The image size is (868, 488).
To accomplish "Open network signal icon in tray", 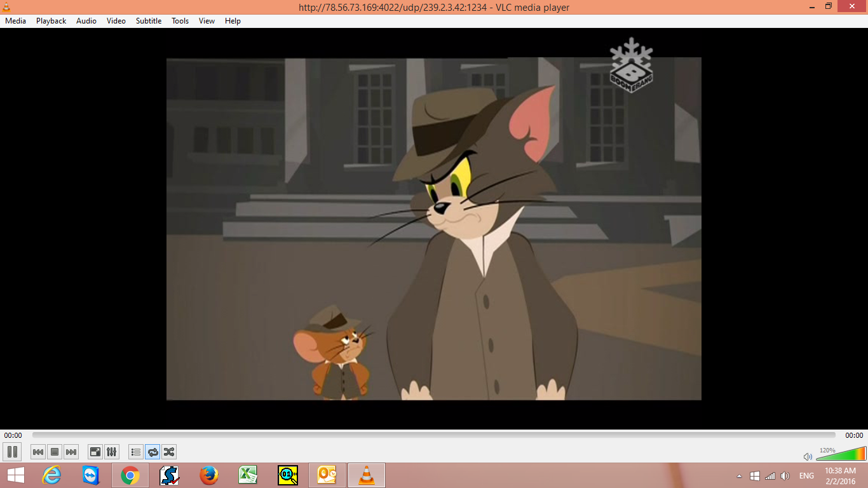I will pos(770,476).
